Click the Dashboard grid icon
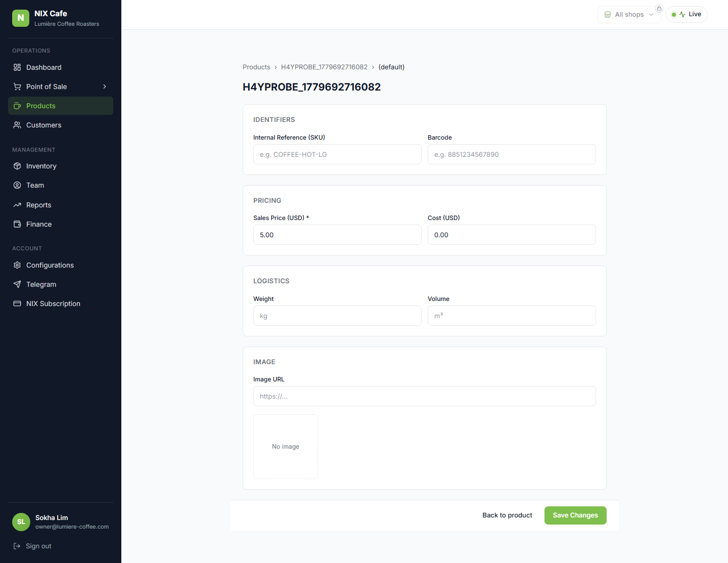Viewport: 728px width, 563px height. click(17, 67)
